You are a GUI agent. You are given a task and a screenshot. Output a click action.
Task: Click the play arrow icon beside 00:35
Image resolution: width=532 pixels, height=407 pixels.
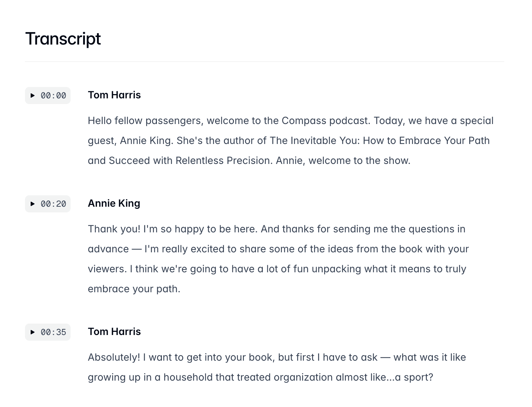coord(32,332)
